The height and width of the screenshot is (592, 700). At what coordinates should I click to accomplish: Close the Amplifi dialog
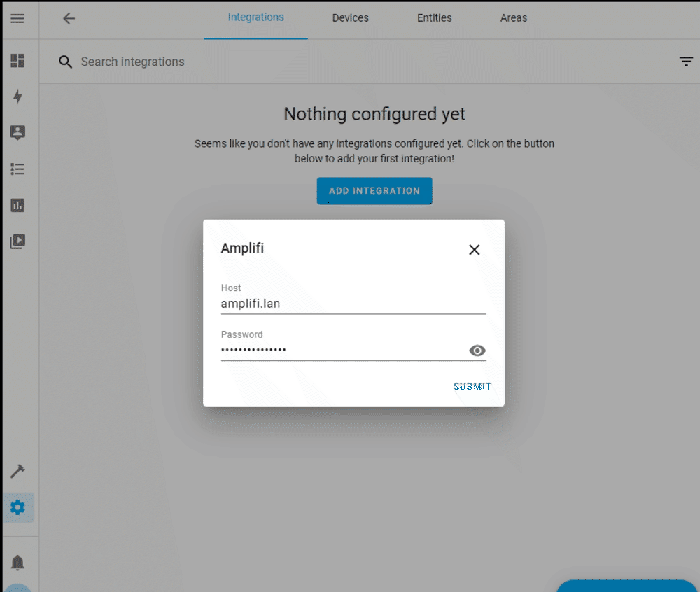[474, 249]
